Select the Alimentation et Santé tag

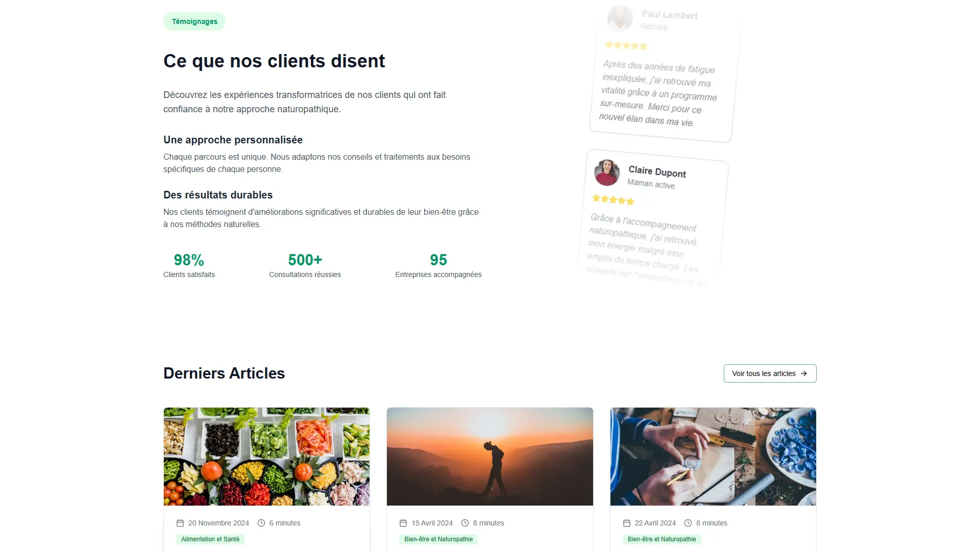pos(210,539)
